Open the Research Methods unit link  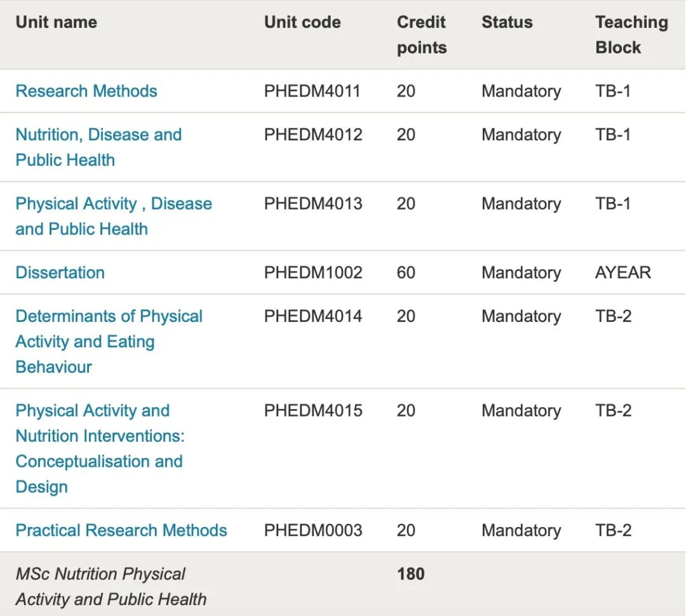(86, 91)
